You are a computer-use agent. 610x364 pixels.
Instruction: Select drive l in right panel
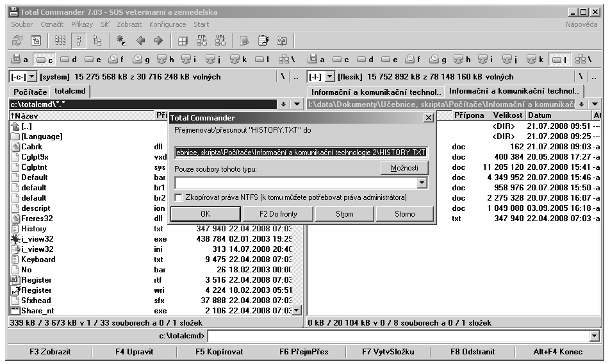pyautogui.click(x=559, y=60)
